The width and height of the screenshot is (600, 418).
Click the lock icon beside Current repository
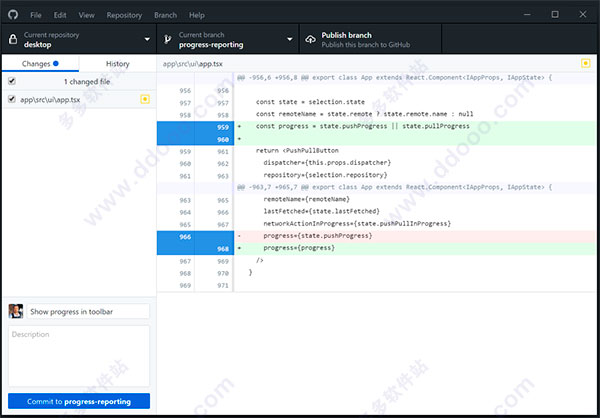pyautogui.click(x=13, y=39)
